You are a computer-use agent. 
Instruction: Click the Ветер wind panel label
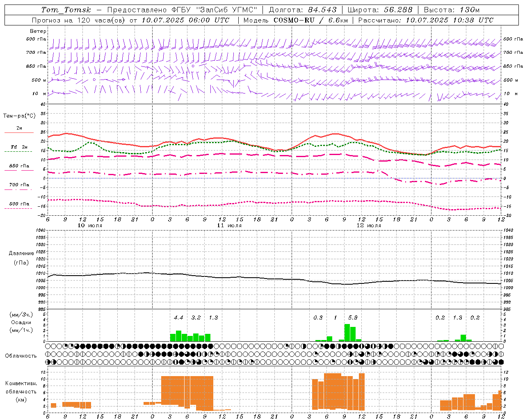coord(38,31)
